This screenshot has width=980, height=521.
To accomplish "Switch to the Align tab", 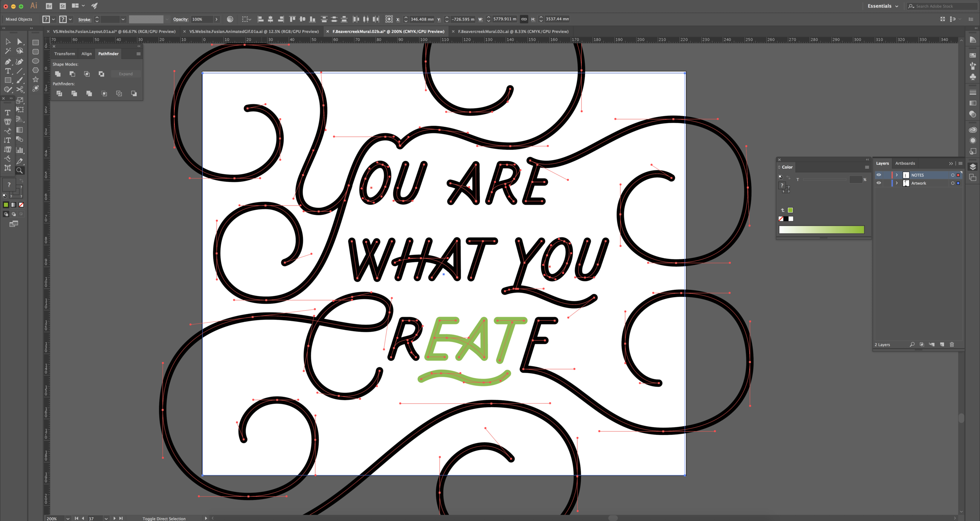I will 87,54.
